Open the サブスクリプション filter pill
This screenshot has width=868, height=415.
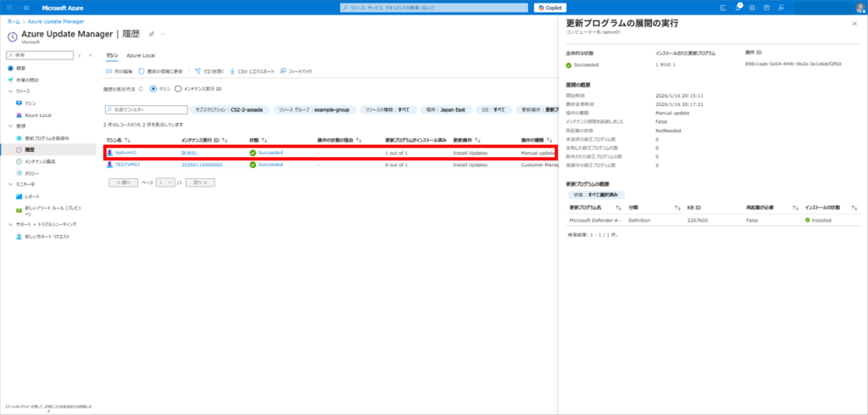[229, 109]
